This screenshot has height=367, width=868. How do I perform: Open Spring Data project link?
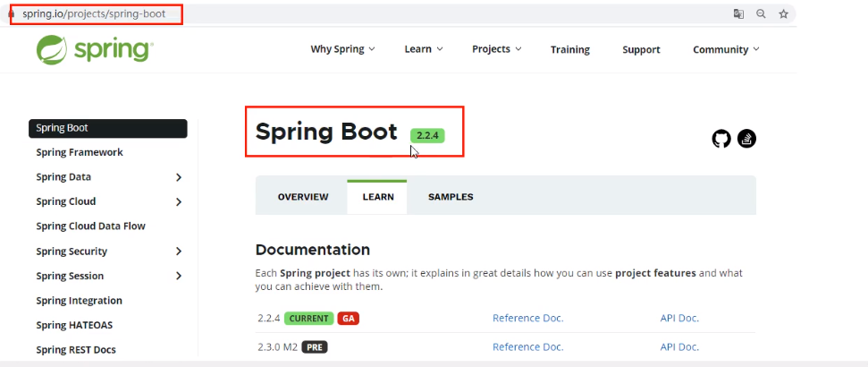pos(63,177)
